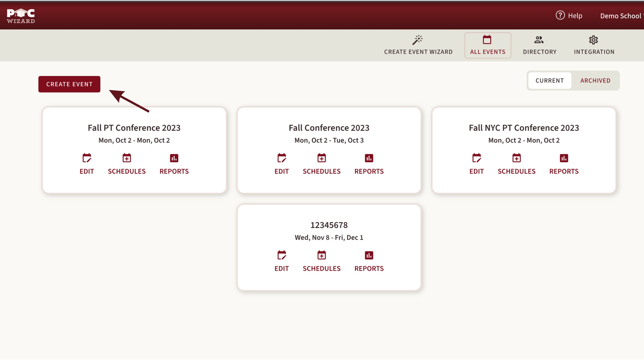
Task: Click Reports icon for Fall PT Conference 2023
Action: pyautogui.click(x=174, y=158)
